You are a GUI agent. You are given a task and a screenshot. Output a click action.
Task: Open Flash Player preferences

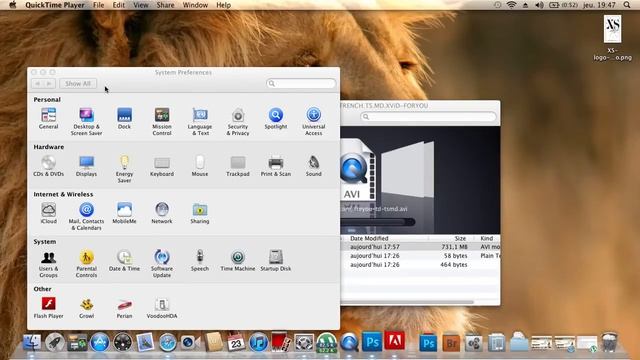(x=48, y=308)
